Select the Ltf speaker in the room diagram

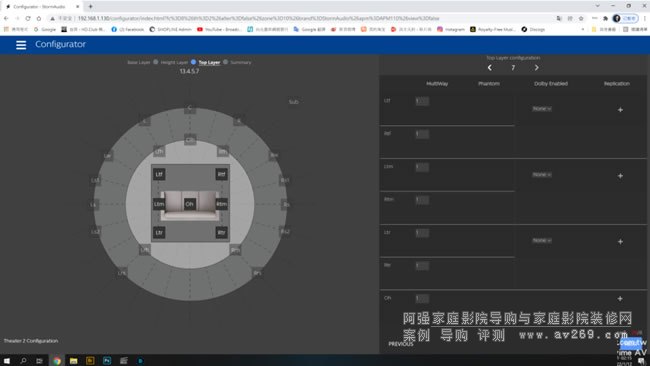(x=159, y=174)
